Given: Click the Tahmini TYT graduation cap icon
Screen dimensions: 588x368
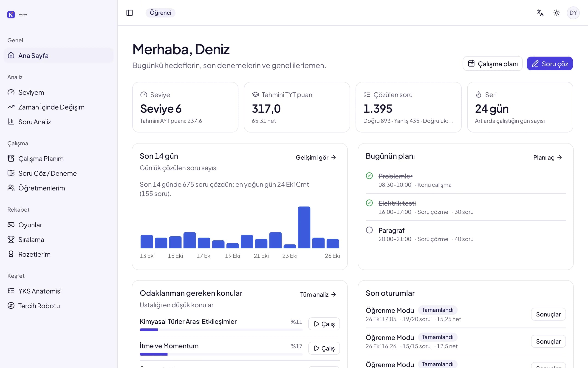Looking at the screenshot, I should click(x=255, y=95).
